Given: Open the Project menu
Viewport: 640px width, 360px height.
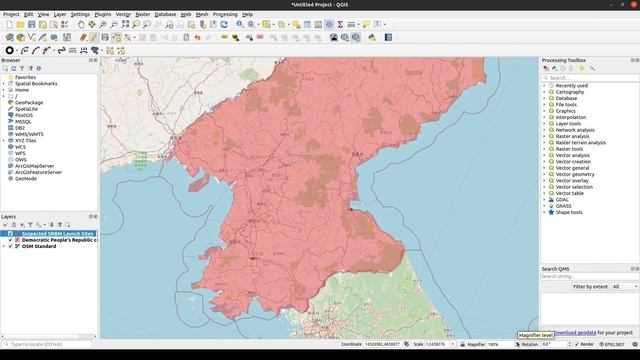Looking at the screenshot, I should coord(11,14).
